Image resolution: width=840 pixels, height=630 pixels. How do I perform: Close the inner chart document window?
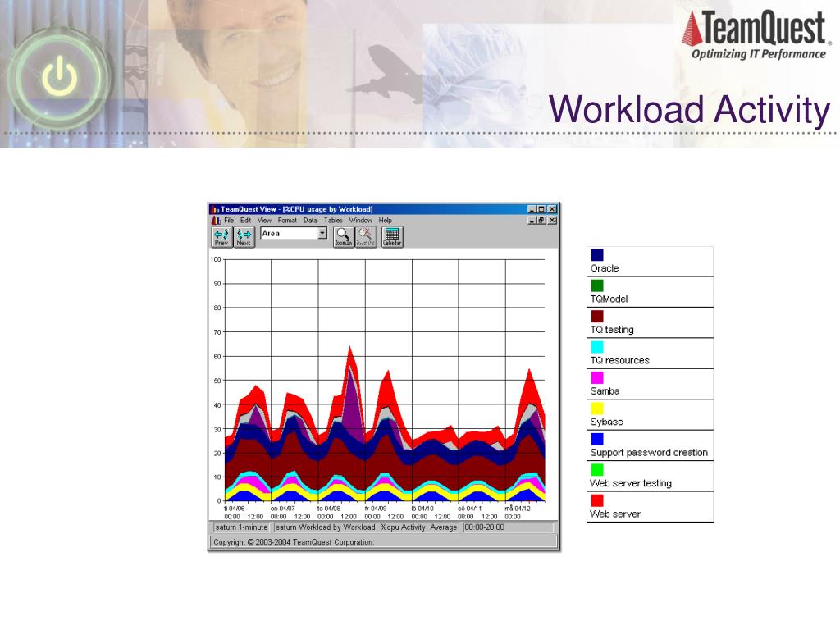click(x=552, y=220)
